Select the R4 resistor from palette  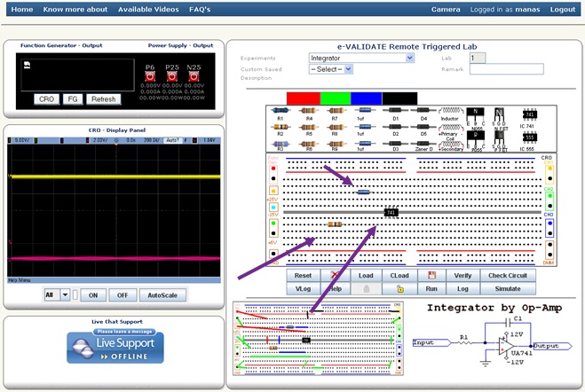(309, 110)
